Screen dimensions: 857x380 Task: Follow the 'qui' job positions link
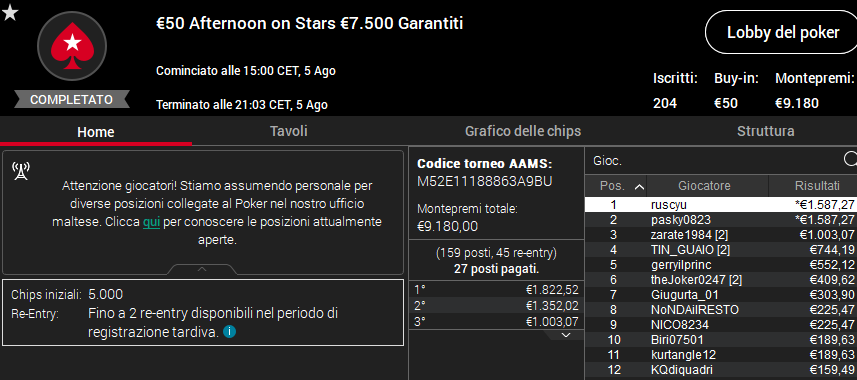151,223
